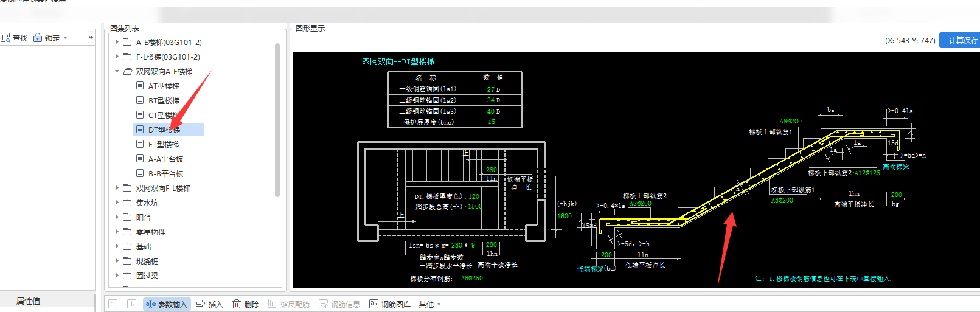Click the document icon beside A-A平台板
Image resolution: width=980 pixels, height=312 pixels.
click(140, 159)
